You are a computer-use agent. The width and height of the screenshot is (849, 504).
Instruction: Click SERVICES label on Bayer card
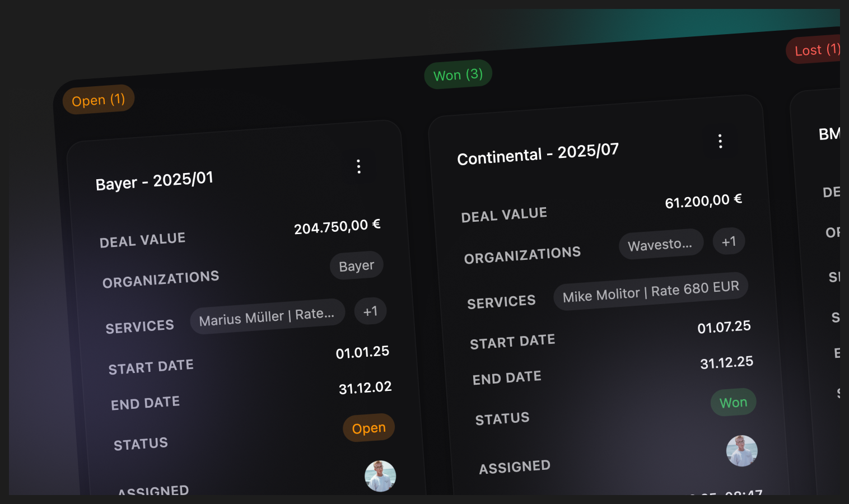tap(140, 327)
